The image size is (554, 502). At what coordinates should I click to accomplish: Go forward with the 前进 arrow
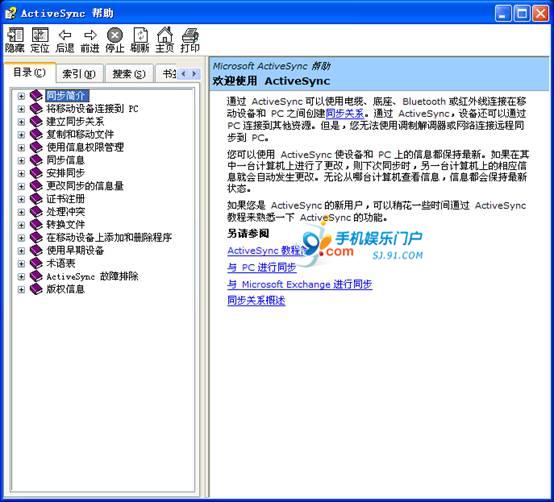[90, 40]
